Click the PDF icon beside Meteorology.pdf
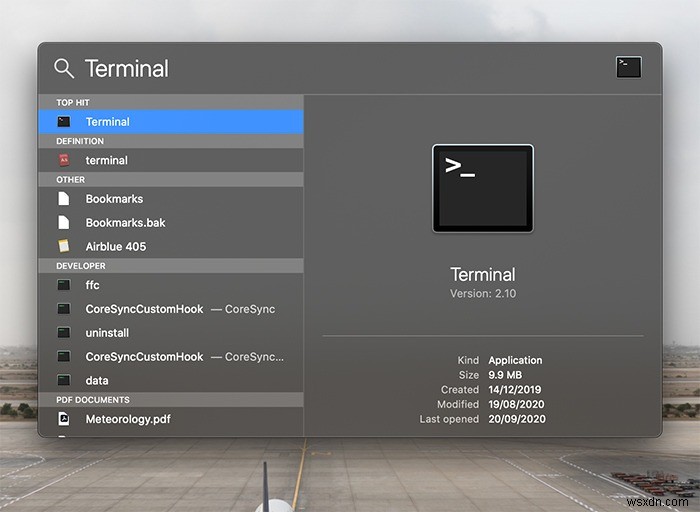700x512 pixels. coord(64,419)
